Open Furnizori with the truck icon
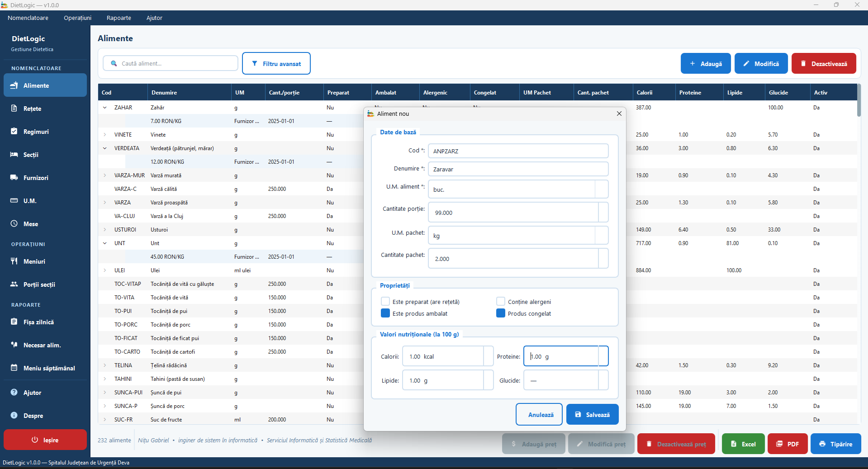The height and width of the screenshot is (469, 868). (x=14, y=178)
